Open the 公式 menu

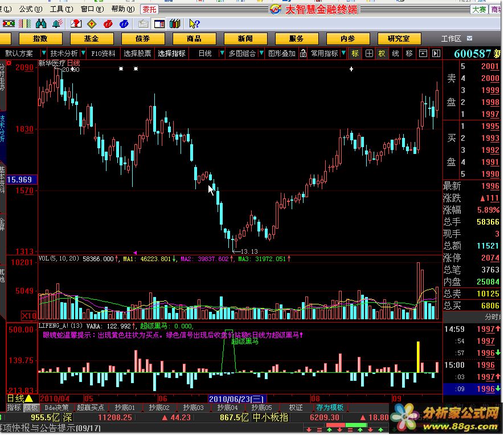click(30, 9)
